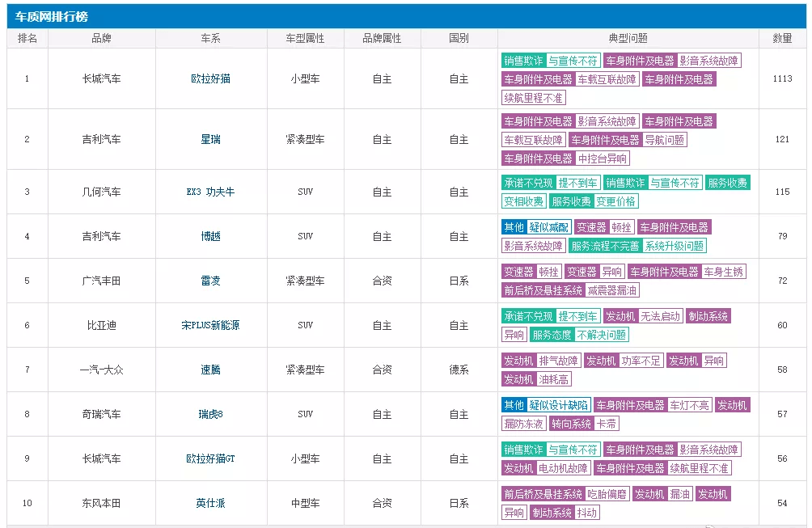This screenshot has height=528, width=812.
Task: Click the 无法启动 tag in 比亚迪 row
Action: 660,316
